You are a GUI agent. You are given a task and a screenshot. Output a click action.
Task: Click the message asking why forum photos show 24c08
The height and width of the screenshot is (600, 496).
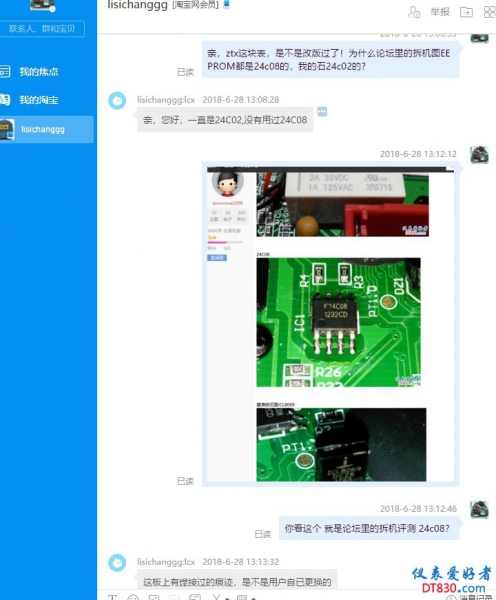click(x=330, y=60)
